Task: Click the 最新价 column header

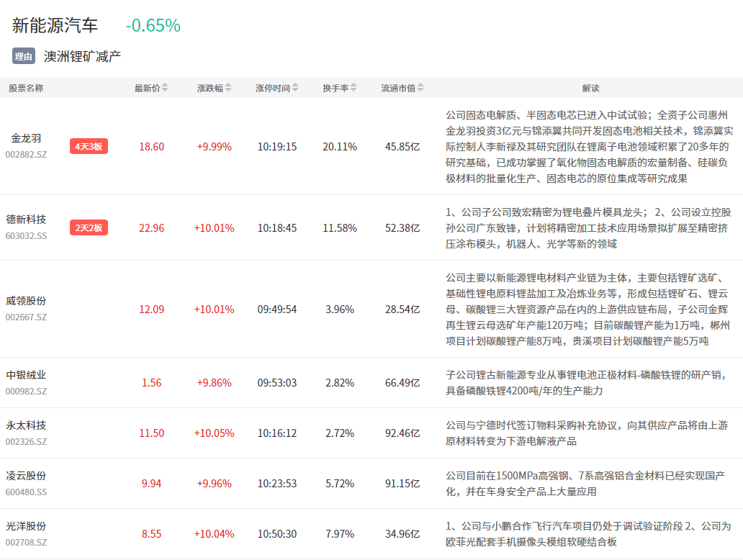Action: [148, 88]
